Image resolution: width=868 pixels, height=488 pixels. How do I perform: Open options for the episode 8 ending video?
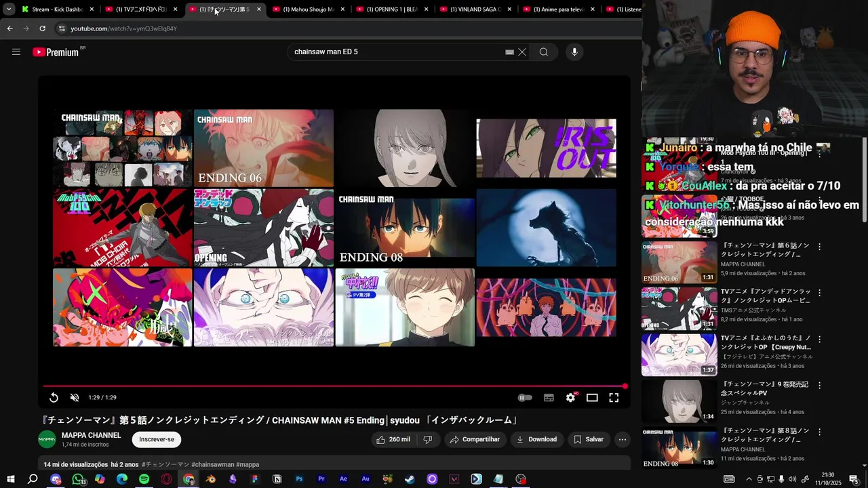point(819,431)
